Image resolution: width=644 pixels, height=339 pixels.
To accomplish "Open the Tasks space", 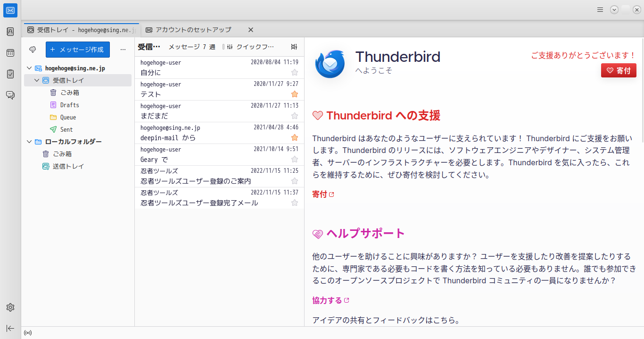I will 10,74.
